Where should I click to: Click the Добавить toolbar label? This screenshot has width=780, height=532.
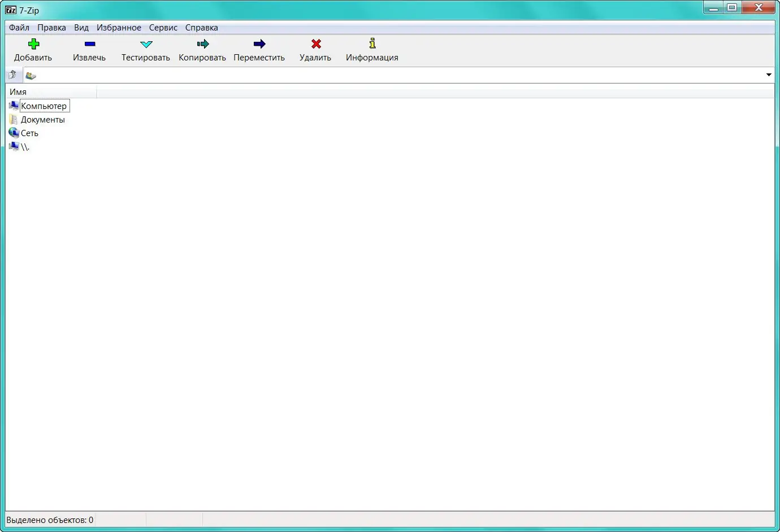click(33, 58)
